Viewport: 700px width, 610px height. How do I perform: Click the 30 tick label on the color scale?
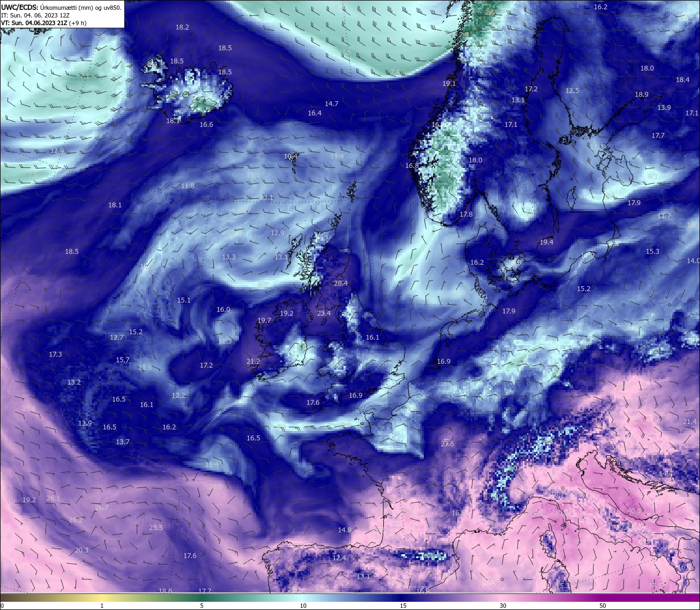(503, 606)
